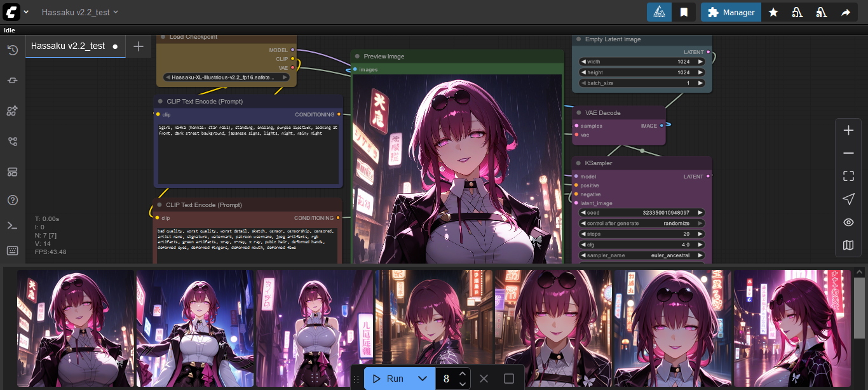Open the terminal panel from the sidebar
This screenshot has height=390, width=868.
[12, 225]
